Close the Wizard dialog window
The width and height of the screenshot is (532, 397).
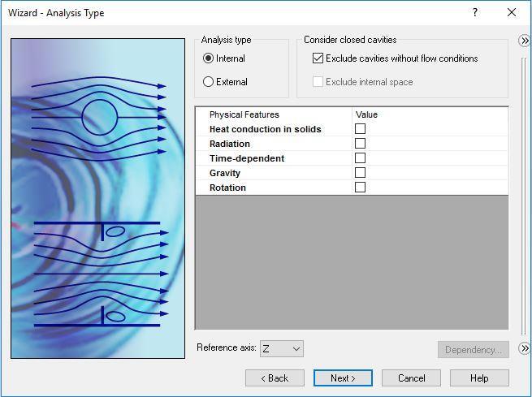tap(512, 12)
